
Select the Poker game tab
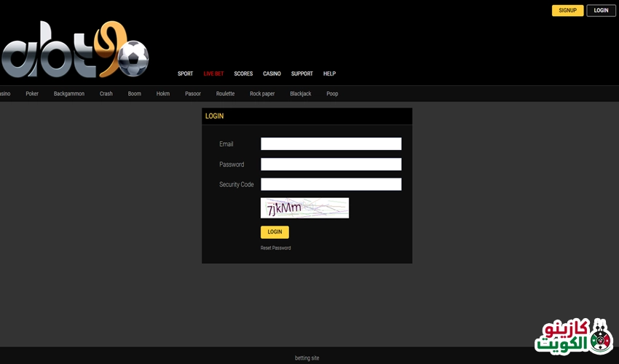32,94
